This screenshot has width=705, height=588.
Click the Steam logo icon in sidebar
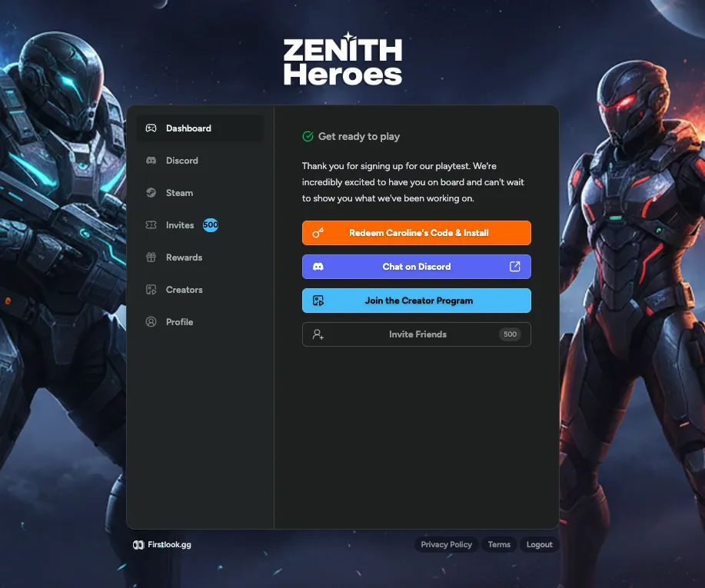[151, 193]
